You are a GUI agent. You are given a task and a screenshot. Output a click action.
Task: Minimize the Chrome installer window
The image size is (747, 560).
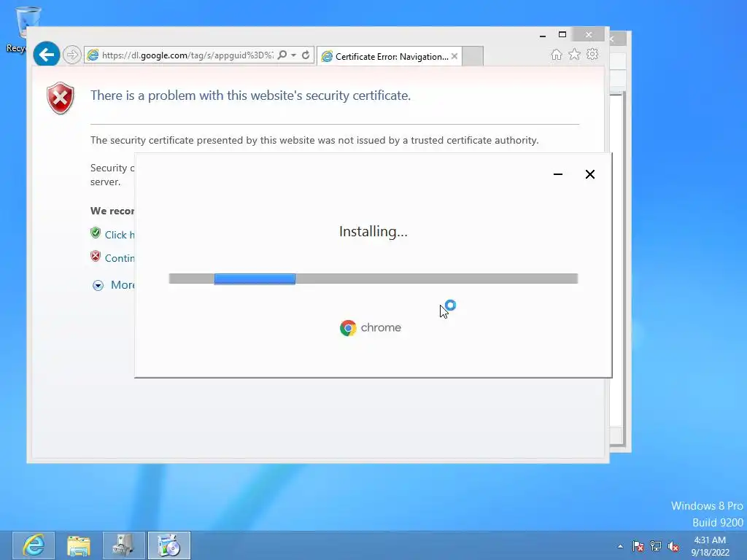tap(558, 174)
